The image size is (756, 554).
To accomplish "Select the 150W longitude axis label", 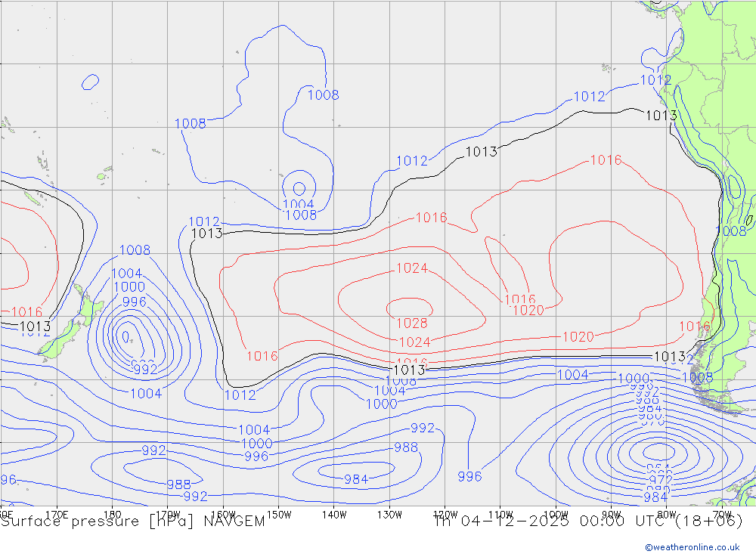I will click(x=279, y=515).
